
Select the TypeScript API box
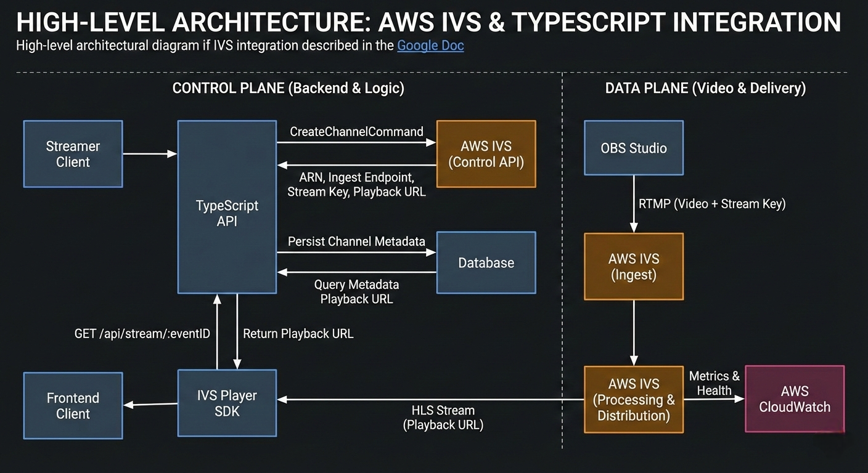pyautogui.click(x=227, y=207)
